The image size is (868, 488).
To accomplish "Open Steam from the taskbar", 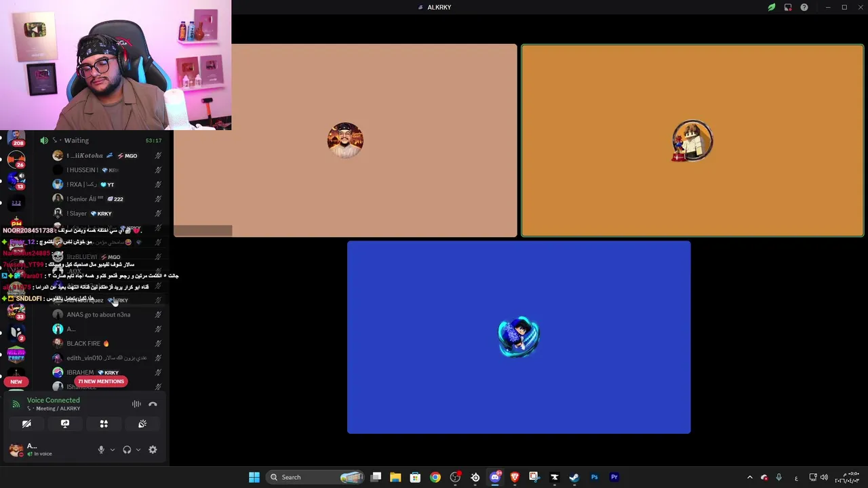I will (574, 477).
